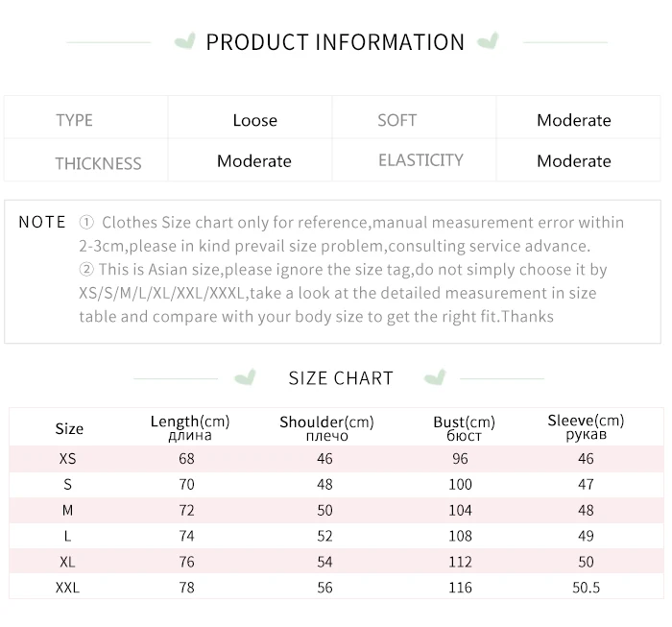Screen dimensions: 672x627
Task: Click the NOTE label
Action: tap(42, 222)
